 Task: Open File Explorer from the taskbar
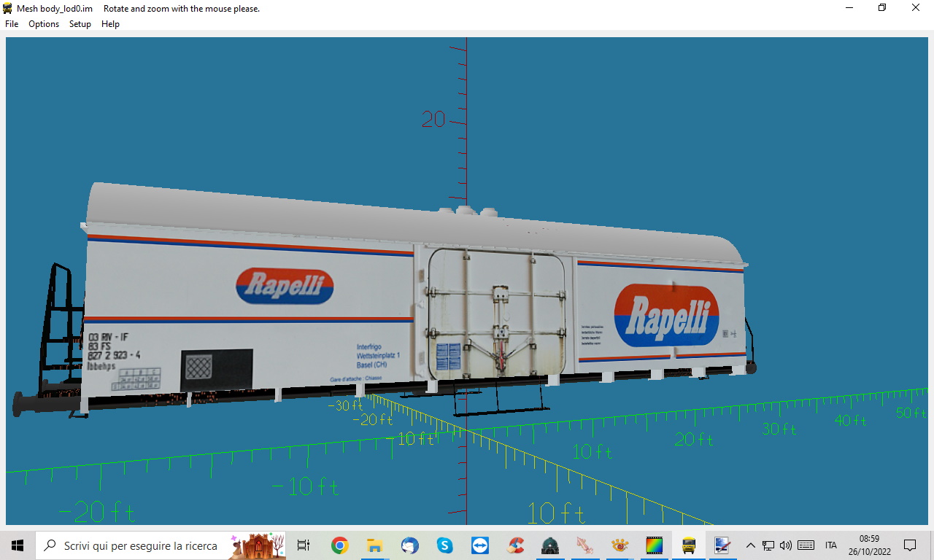coord(374,545)
